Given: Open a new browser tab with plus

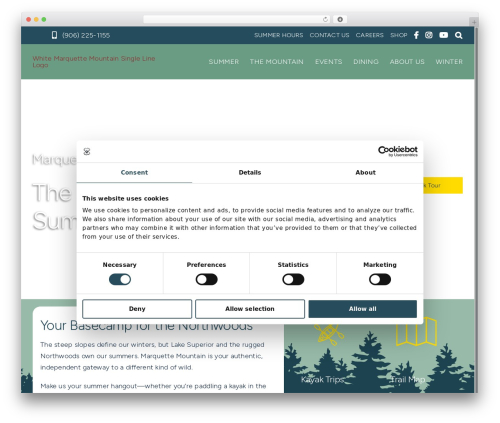Looking at the screenshot, I should point(474,22).
